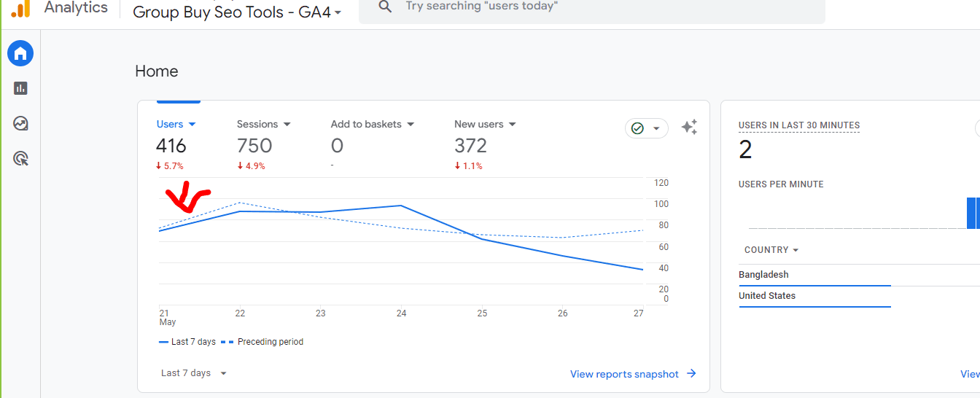980x398 pixels.
Task: Open the Advertising icon in the sidebar
Action: pyautogui.click(x=20, y=158)
